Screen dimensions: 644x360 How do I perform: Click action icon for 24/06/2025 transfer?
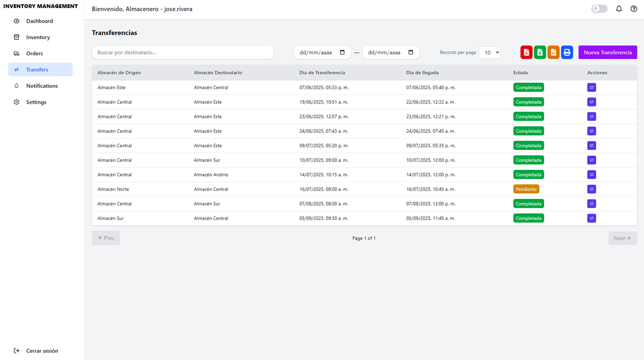(591, 131)
